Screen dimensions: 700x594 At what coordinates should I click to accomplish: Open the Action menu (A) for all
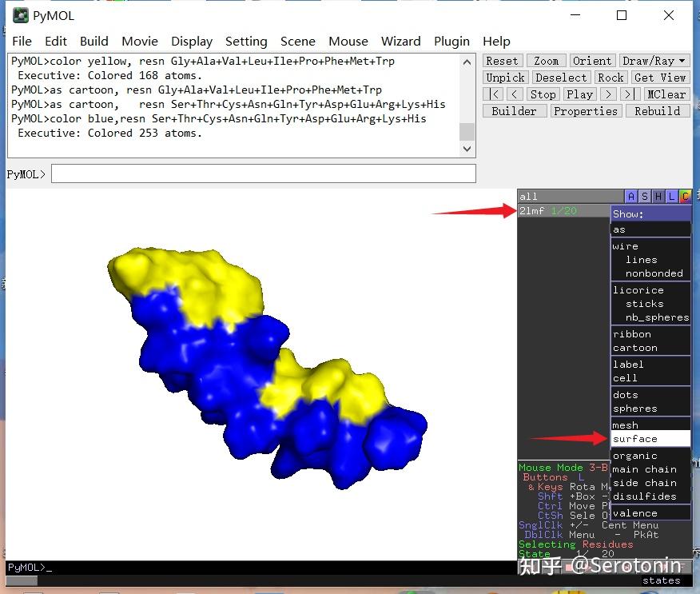tap(631, 197)
